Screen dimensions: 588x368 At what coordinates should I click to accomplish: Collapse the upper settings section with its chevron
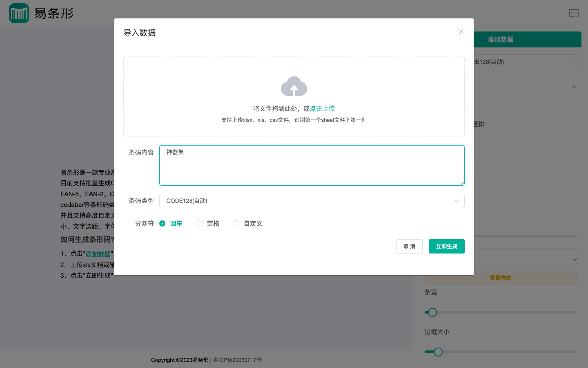click(x=575, y=87)
